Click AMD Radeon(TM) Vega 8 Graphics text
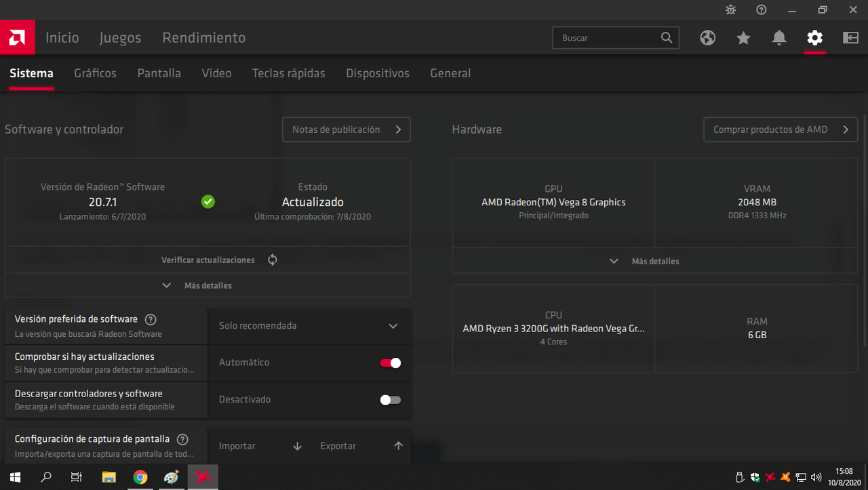This screenshot has width=868, height=490. tap(553, 202)
